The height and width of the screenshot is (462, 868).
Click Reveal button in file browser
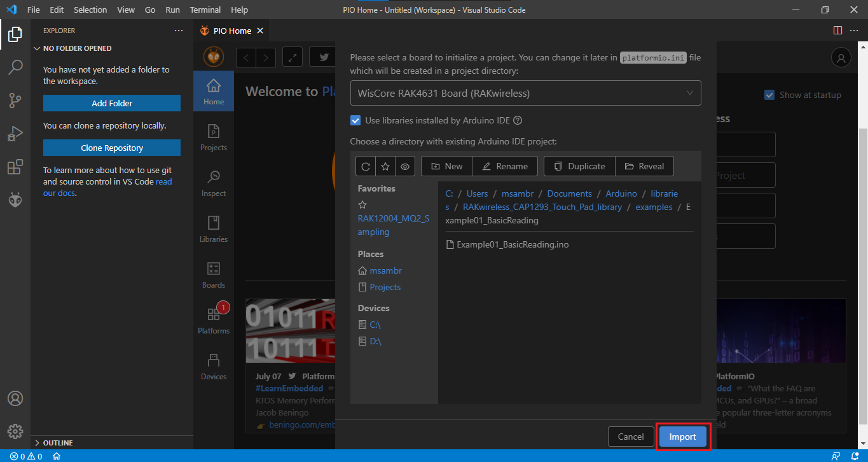(644, 166)
